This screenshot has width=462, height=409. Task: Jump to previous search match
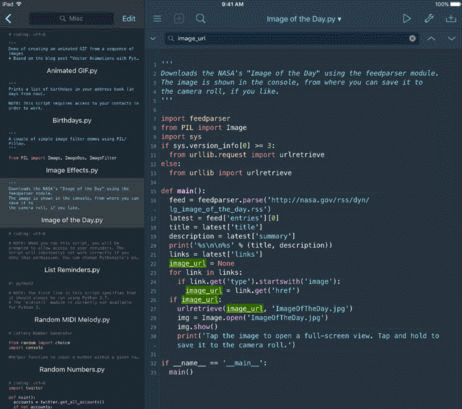(x=431, y=39)
